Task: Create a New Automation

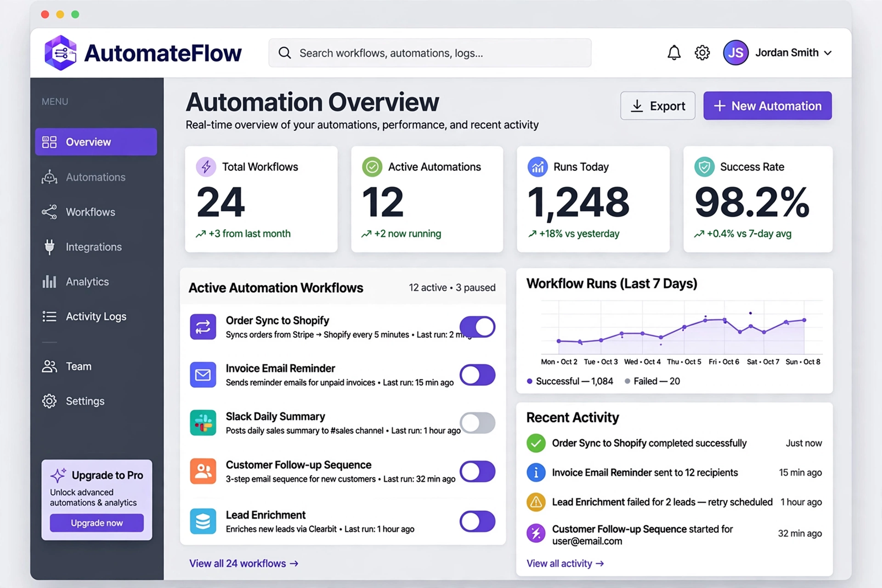Action: pyautogui.click(x=767, y=106)
